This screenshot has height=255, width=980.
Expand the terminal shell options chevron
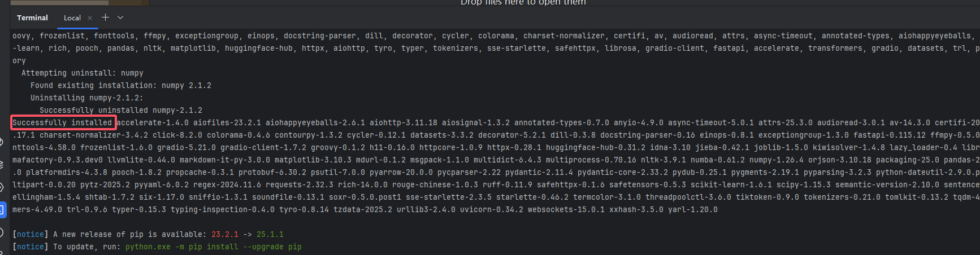coord(120,17)
